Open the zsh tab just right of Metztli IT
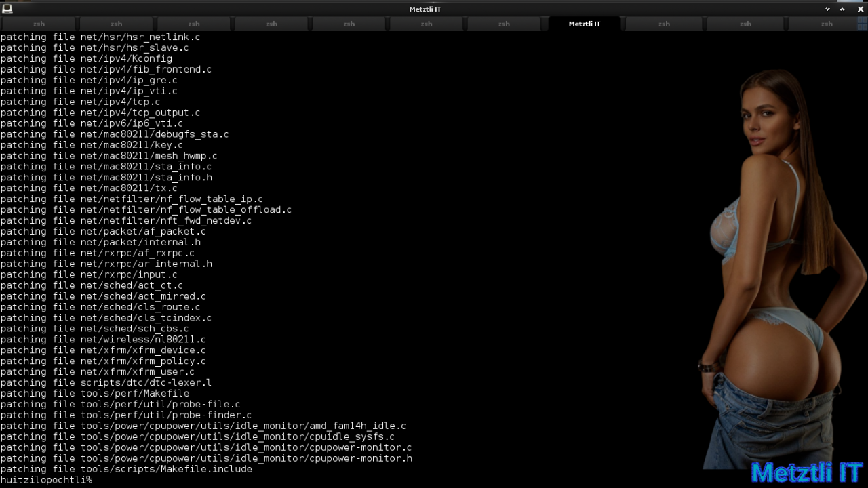The height and width of the screenshot is (488, 868). click(664, 24)
